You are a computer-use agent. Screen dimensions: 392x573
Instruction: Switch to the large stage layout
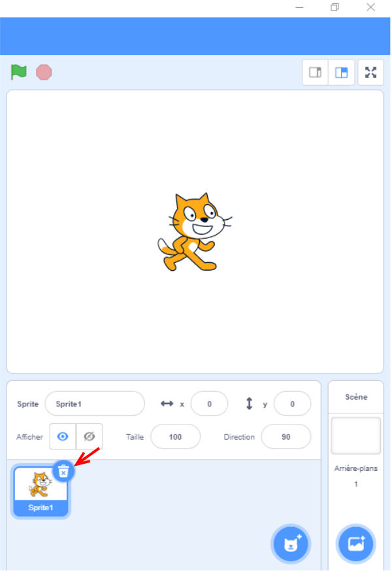point(341,73)
